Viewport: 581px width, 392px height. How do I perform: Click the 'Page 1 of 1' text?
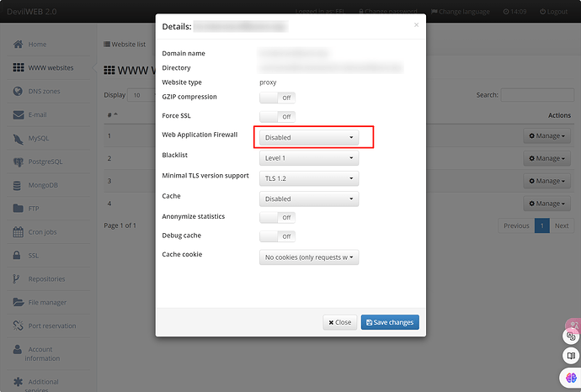tap(120, 225)
